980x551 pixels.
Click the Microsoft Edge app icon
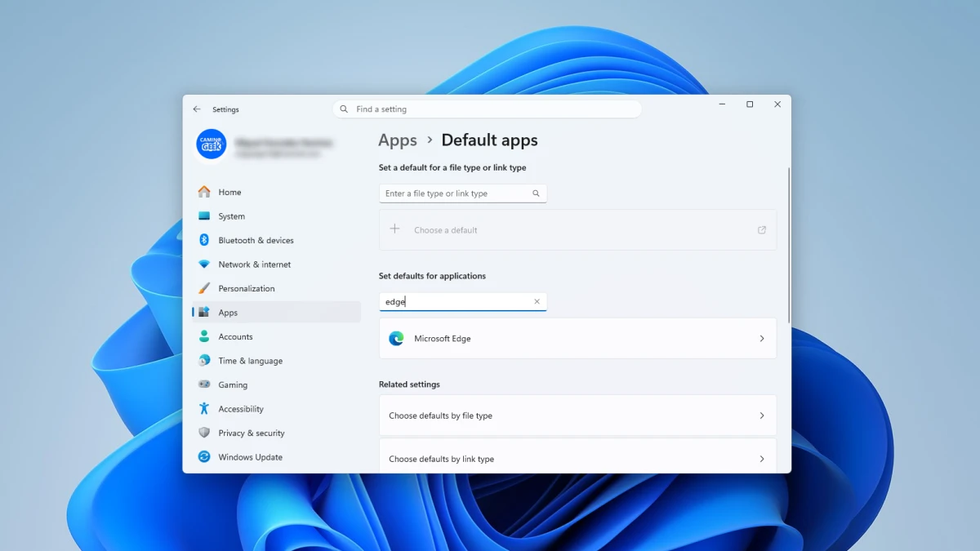[x=396, y=338]
